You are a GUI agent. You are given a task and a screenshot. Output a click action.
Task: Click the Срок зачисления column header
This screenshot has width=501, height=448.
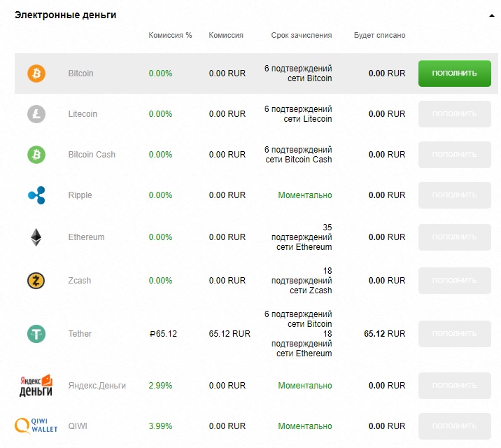pyautogui.click(x=302, y=35)
